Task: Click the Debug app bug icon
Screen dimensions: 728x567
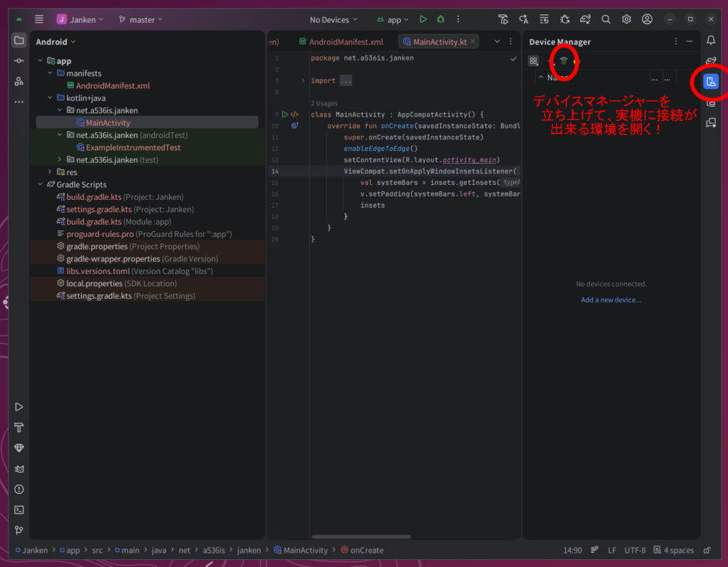Action: click(441, 20)
